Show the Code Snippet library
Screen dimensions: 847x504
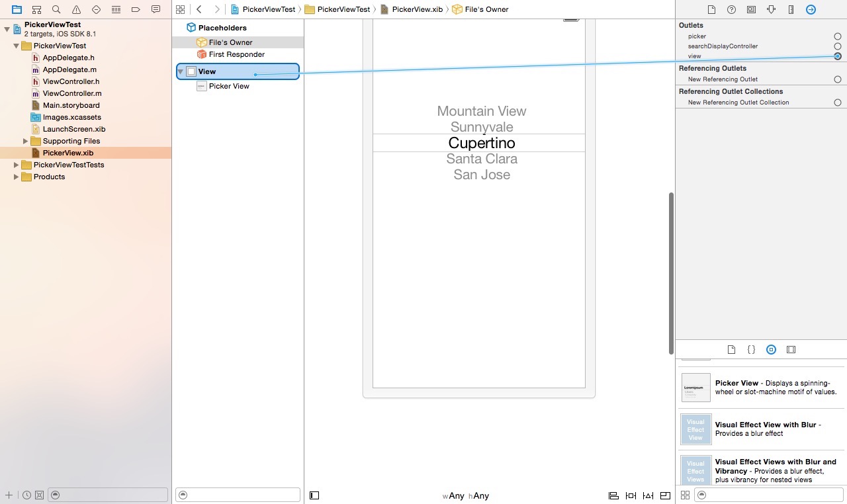751,349
